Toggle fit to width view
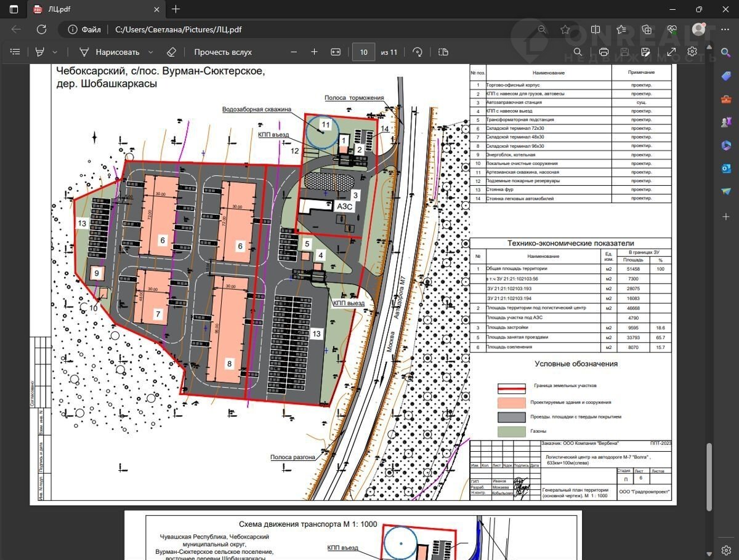739x560 pixels. pyautogui.click(x=336, y=52)
